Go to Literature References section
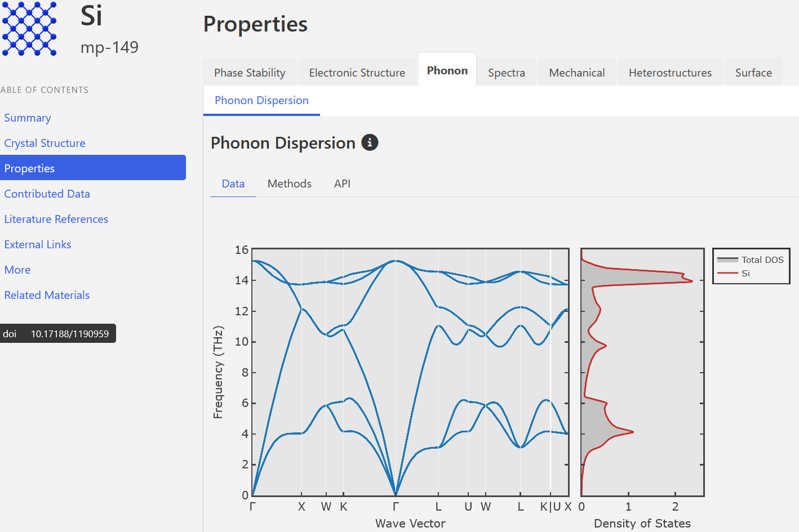The height and width of the screenshot is (532, 799). coord(56,220)
